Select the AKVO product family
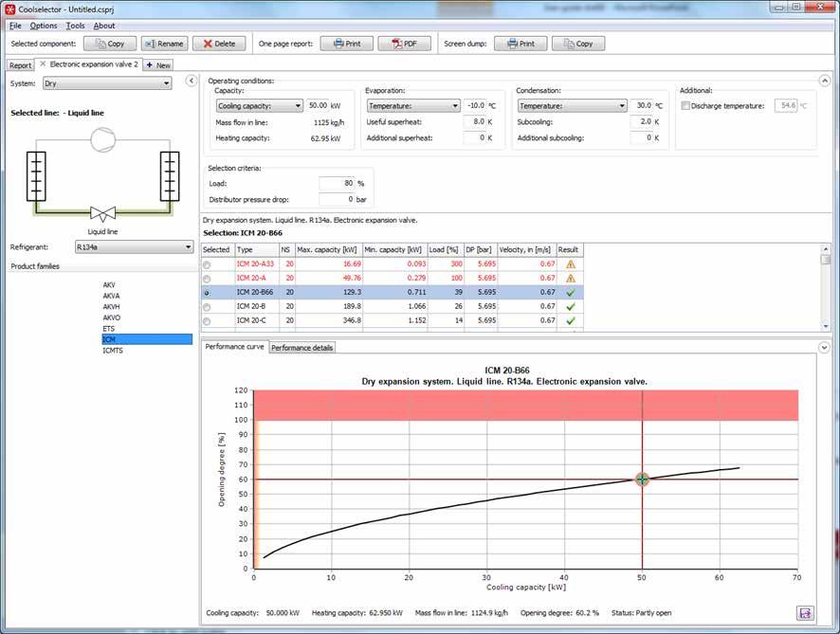The image size is (840, 634). coord(112,317)
